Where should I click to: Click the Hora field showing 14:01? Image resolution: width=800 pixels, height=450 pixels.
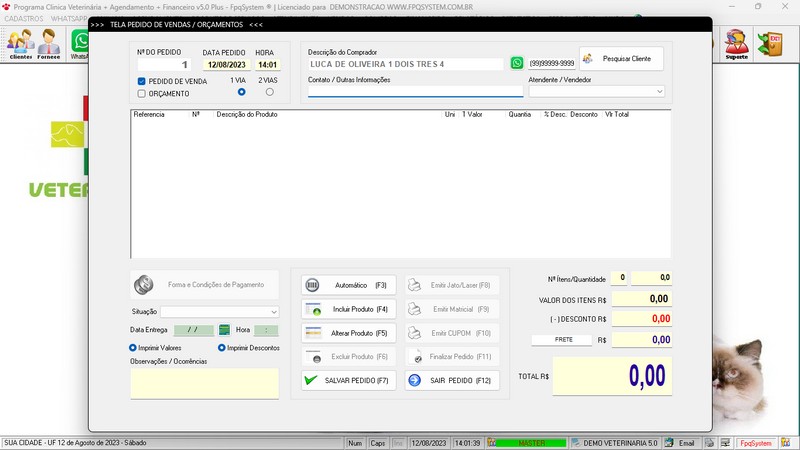[267, 65]
